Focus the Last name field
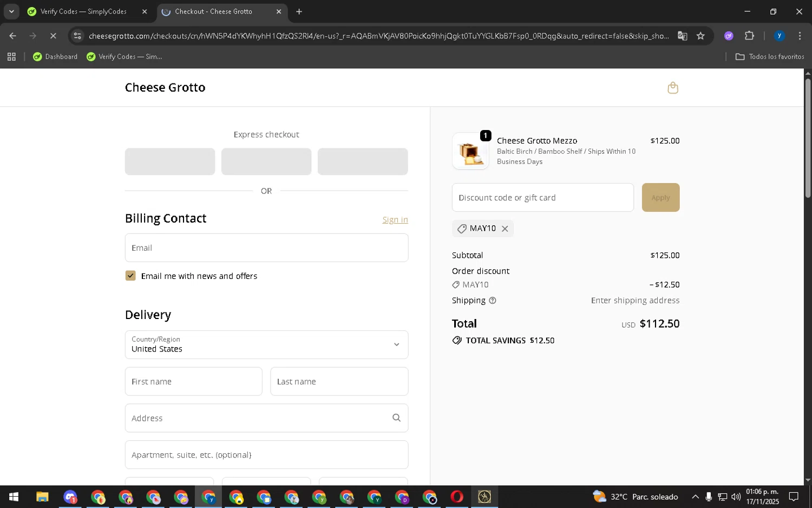Screen dimensions: 812x508 coord(339,382)
